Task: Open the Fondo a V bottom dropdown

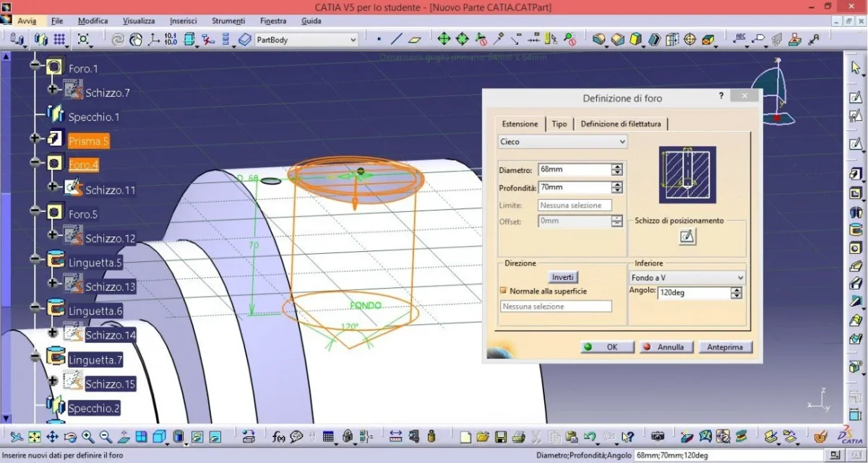Action: point(687,278)
